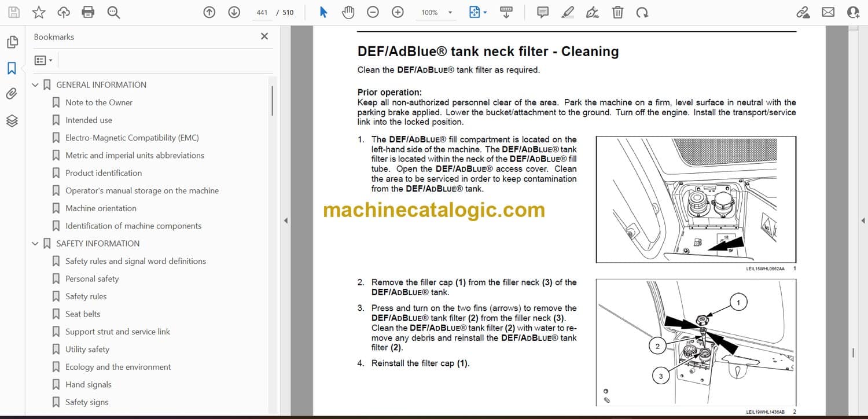Screen dimensions: 868x419
Task: Collapse the SAFETY INFORMATION section
Action: (x=35, y=244)
